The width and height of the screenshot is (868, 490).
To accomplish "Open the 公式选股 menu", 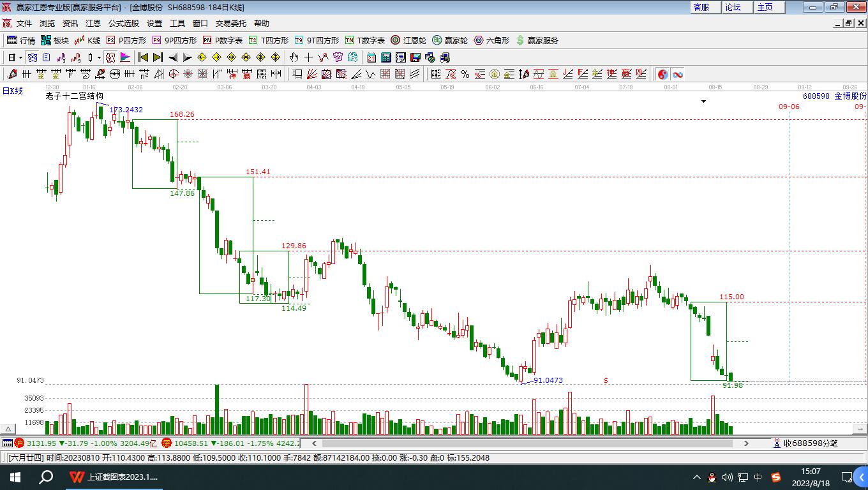I will [x=123, y=23].
